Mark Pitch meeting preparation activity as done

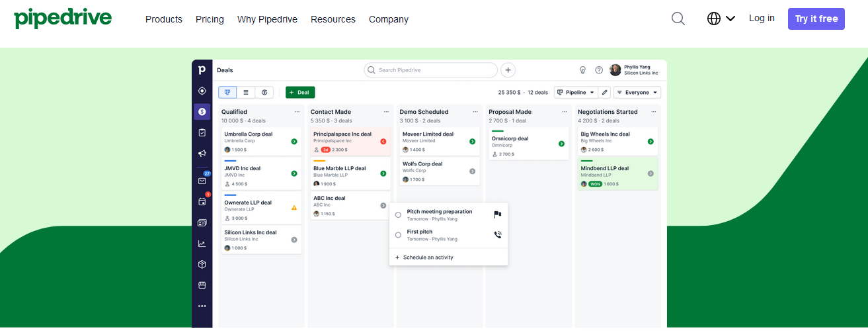398,214
